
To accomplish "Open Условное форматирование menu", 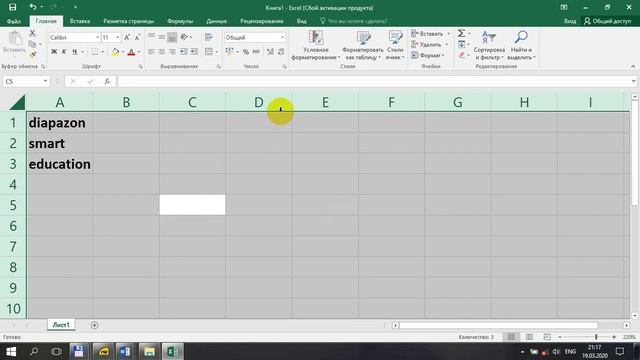I will [x=316, y=45].
